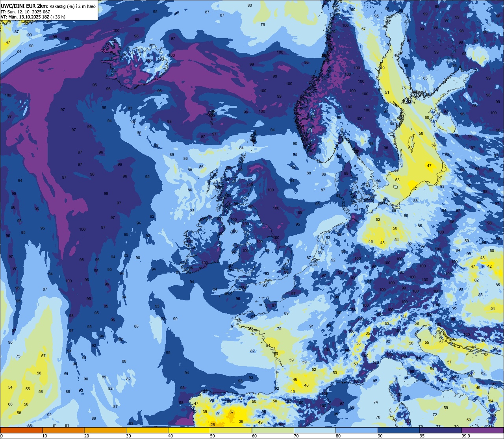Click the humidity value '42' at eastern edge
Image resolution: width=504 pixels, height=439 pixels.
(x=489, y=267)
